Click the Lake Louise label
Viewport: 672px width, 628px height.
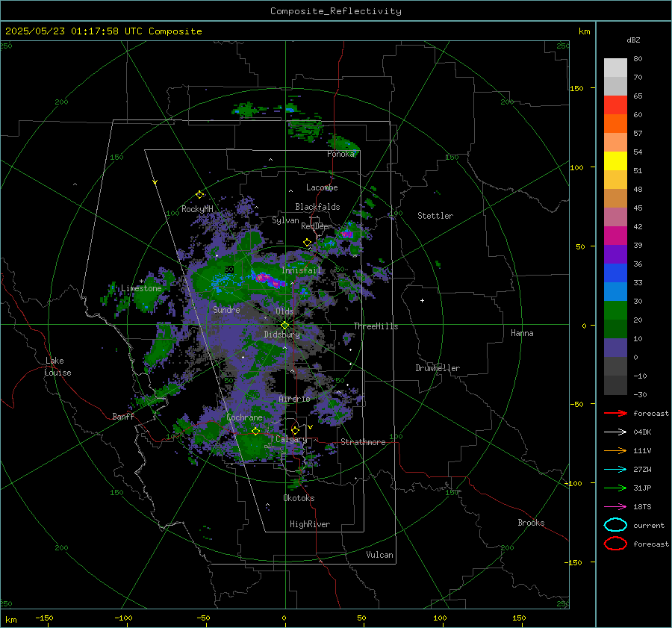[x=57, y=367]
